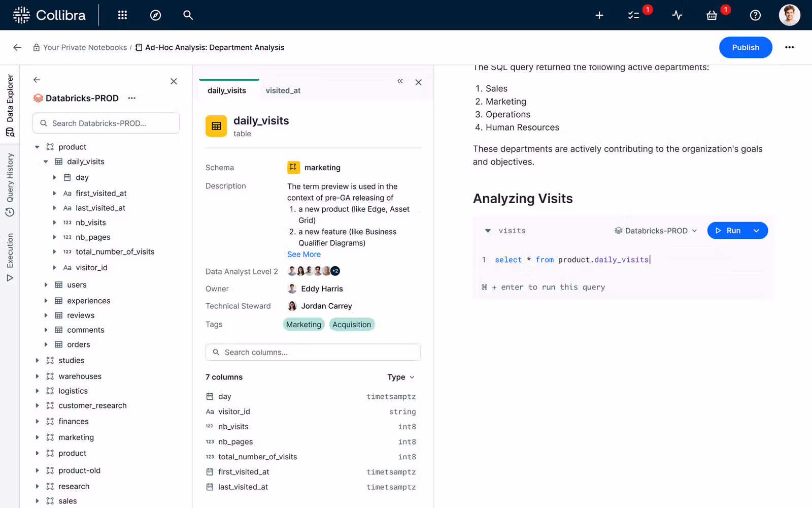Open the Execution sidebar panel
The image size is (812, 508).
click(10, 257)
